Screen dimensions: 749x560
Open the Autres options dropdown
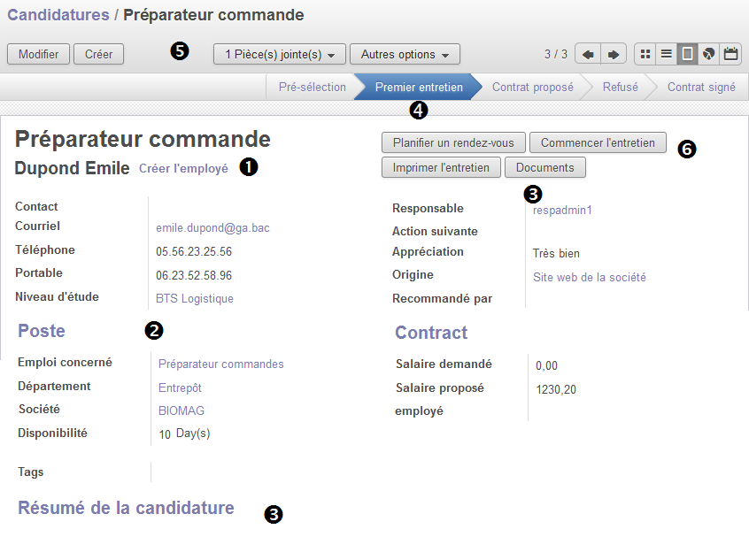click(405, 54)
